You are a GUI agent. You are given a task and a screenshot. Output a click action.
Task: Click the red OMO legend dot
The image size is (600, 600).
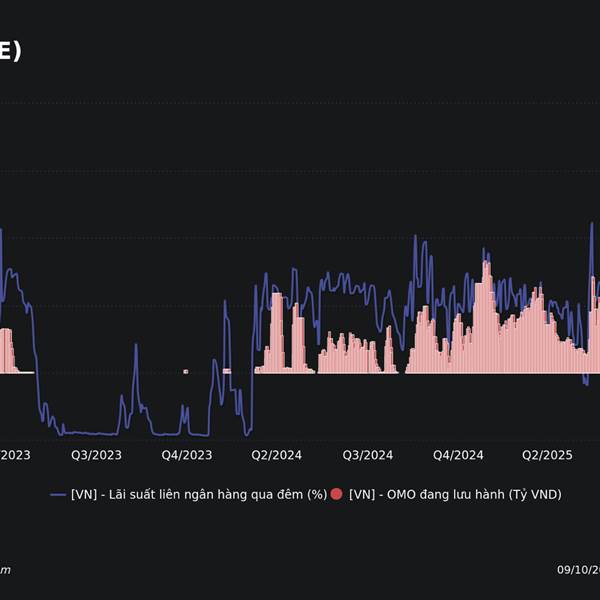point(336,494)
